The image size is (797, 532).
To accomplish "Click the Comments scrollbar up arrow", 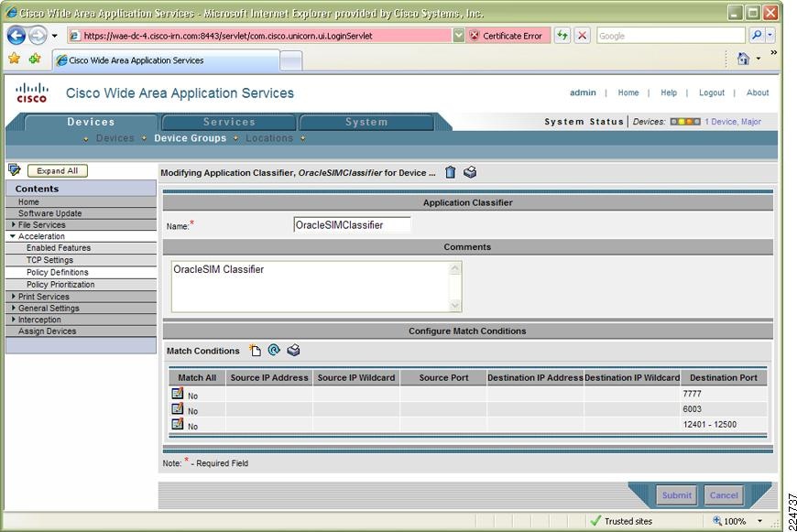I will 455,267.
